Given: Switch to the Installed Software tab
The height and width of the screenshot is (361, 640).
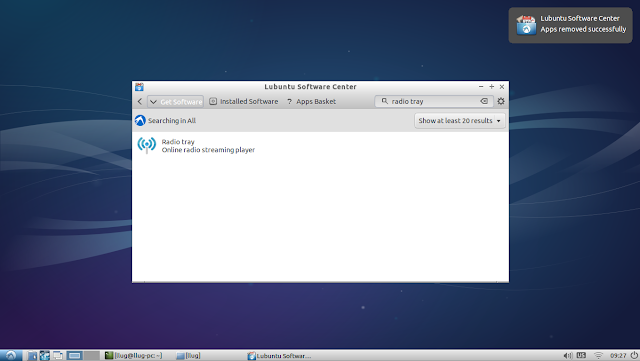Looking at the screenshot, I should click(x=244, y=101).
